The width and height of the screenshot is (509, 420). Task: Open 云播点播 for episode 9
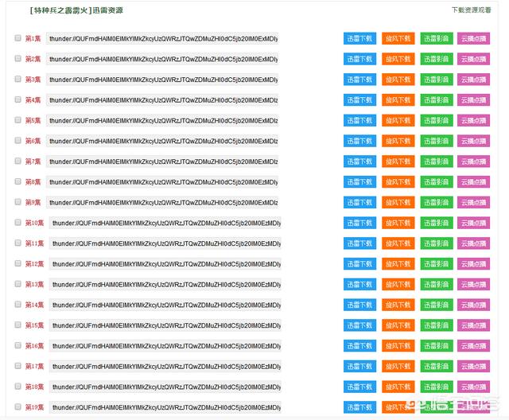click(x=474, y=202)
